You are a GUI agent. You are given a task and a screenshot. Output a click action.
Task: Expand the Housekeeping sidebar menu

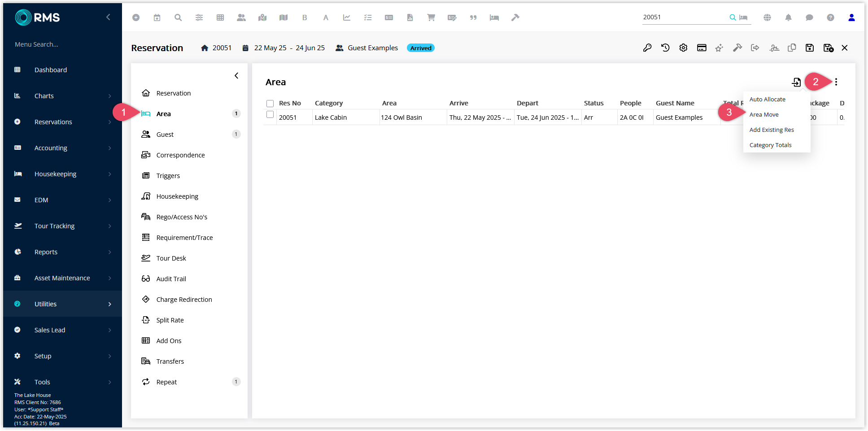(x=63, y=174)
